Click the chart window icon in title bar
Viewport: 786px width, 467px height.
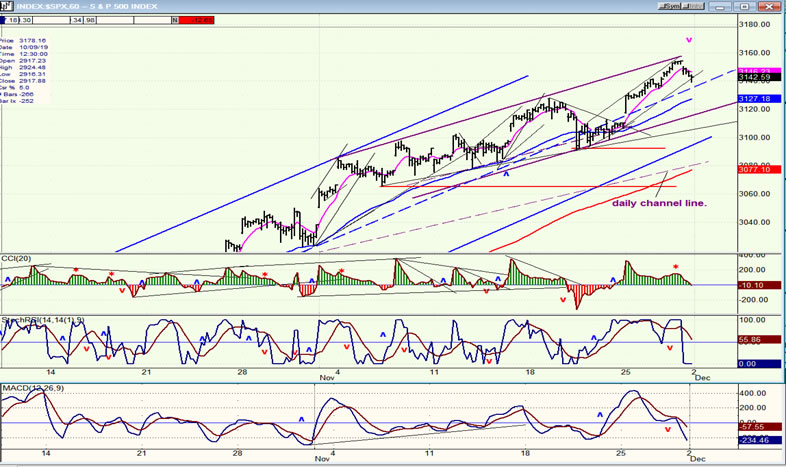pyautogui.click(x=7, y=6)
